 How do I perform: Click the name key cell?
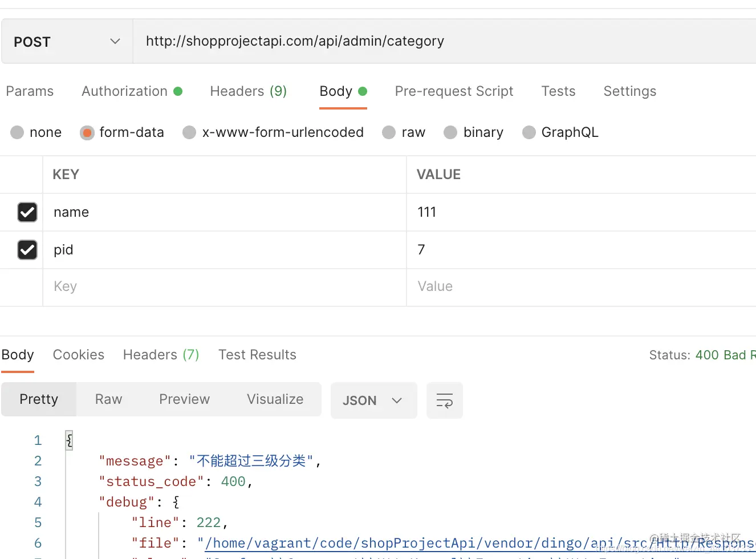tap(224, 212)
